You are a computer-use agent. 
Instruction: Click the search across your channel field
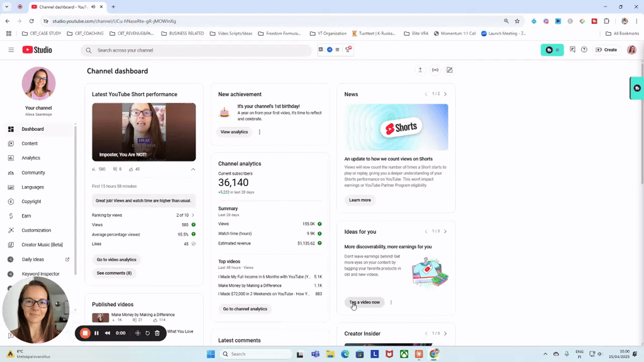196,50
